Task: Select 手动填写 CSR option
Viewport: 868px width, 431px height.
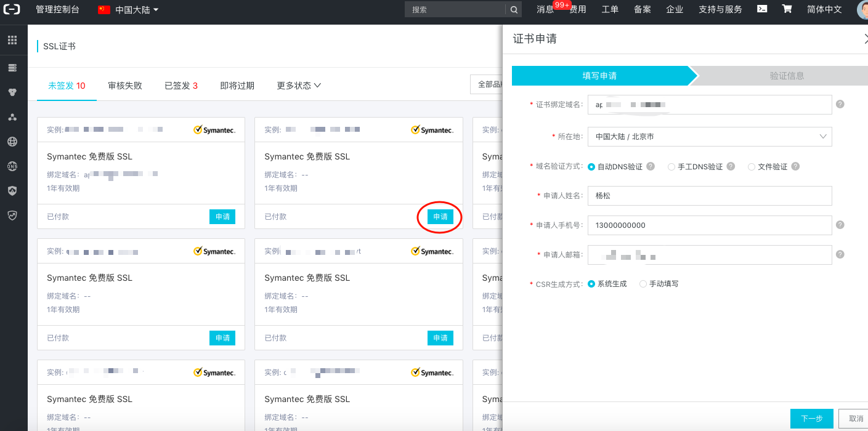Action: 643,284
